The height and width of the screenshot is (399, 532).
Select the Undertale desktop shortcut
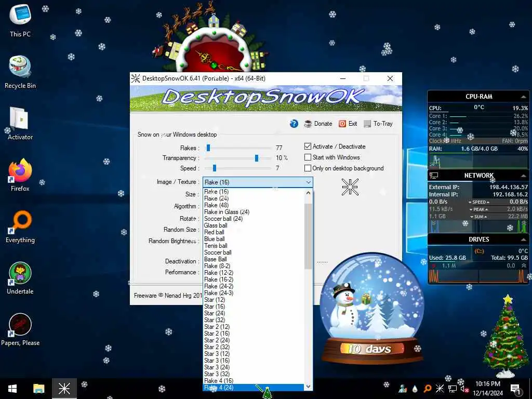[20, 278]
